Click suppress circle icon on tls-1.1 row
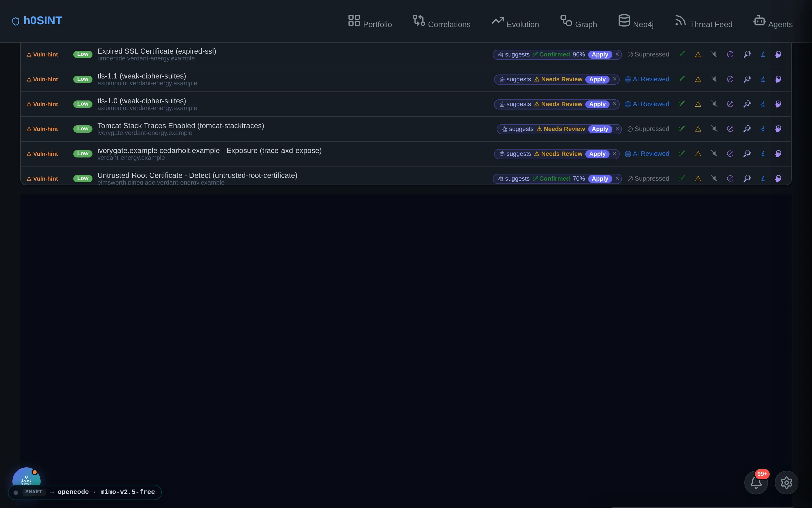This screenshot has width=812, height=508. click(730, 79)
